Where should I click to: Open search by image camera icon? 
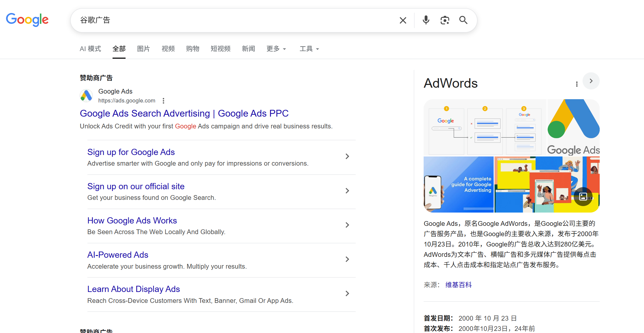click(445, 20)
